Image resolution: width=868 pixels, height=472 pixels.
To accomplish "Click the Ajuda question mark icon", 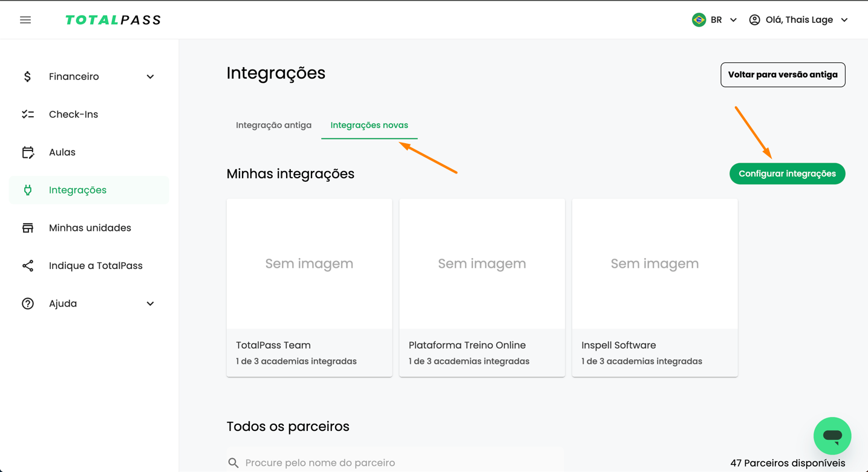I will tap(28, 303).
